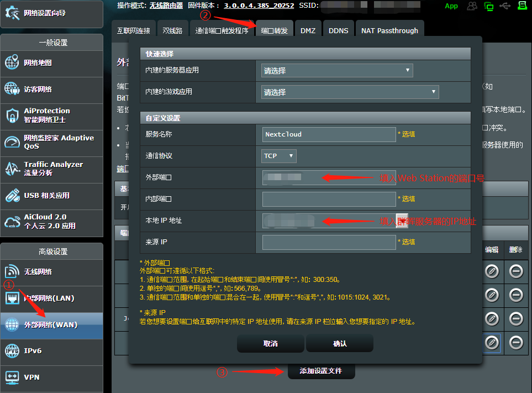Delete the third port forwarding rule
Viewport: 532px width, 393px height.
[x=516, y=319]
